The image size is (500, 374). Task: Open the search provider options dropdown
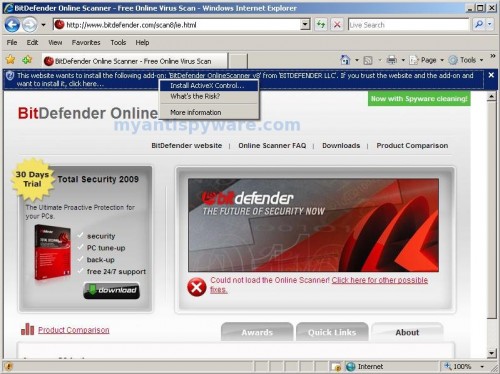(489, 24)
